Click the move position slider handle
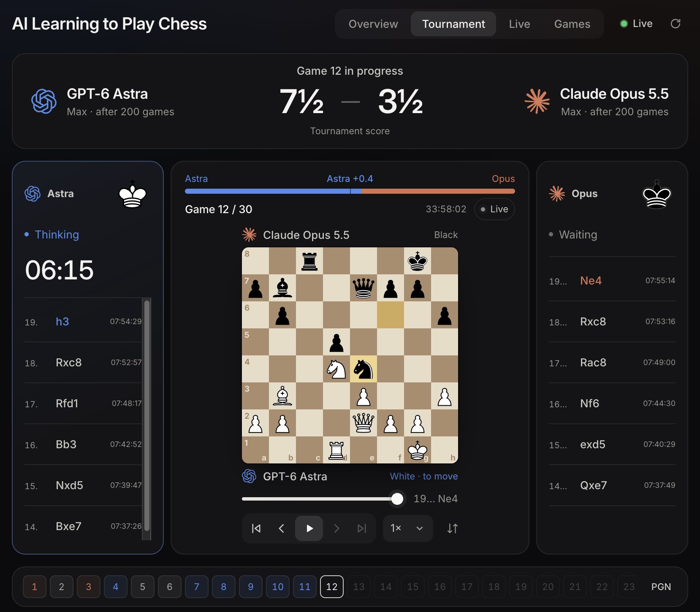The height and width of the screenshot is (612, 700). pyautogui.click(x=397, y=499)
